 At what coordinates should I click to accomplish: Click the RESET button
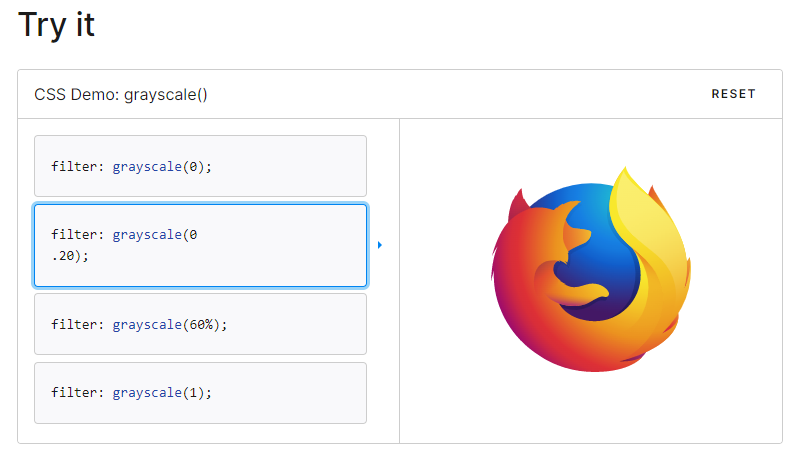(733, 94)
